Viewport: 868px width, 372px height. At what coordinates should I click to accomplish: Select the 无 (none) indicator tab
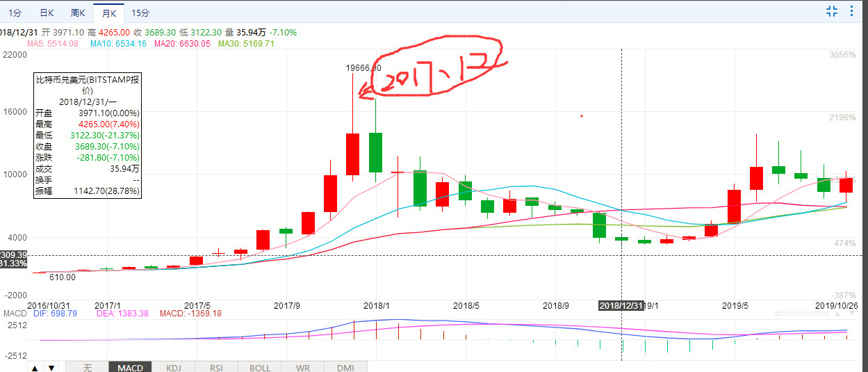(x=87, y=367)
